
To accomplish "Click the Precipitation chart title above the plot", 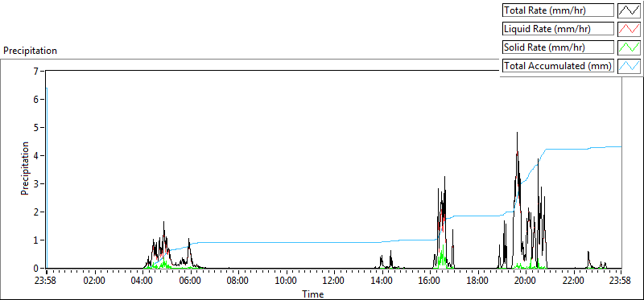I will pos(30,51).
